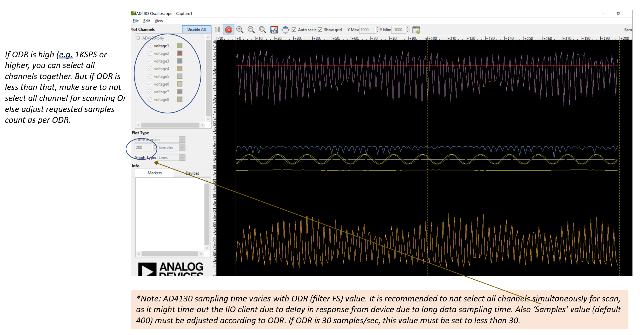644x335 pixels.
Task: Stop the running capture with the red button
Action: pyautogui.click(x=228, y=30)
